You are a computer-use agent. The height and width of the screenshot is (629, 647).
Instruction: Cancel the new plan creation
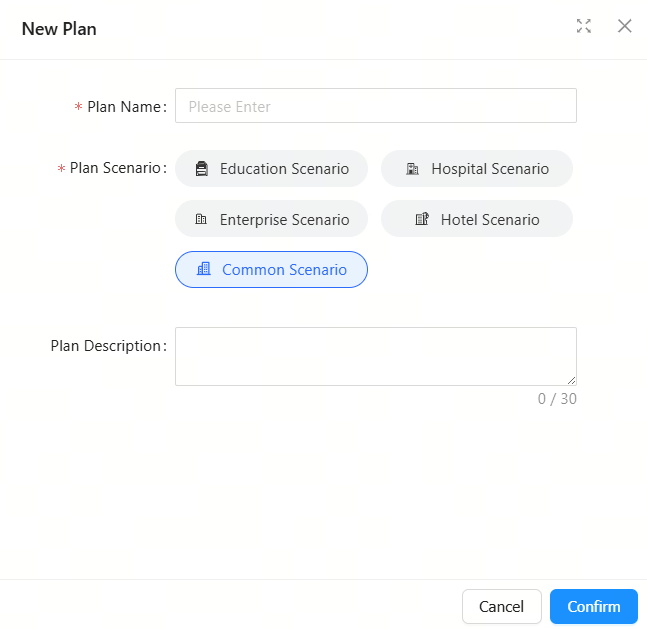(x=502, y=606)
